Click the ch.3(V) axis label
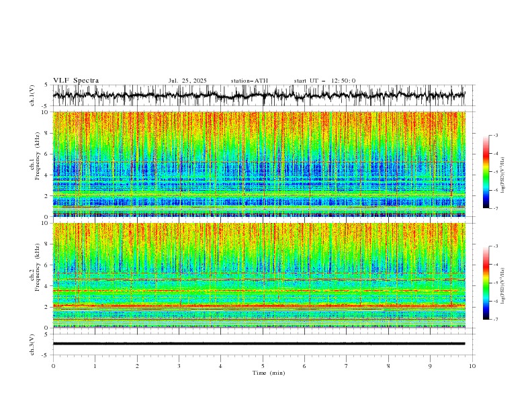The height and width of the screenshot is (411, 532). pyautogui.click(x=32, y=345)
